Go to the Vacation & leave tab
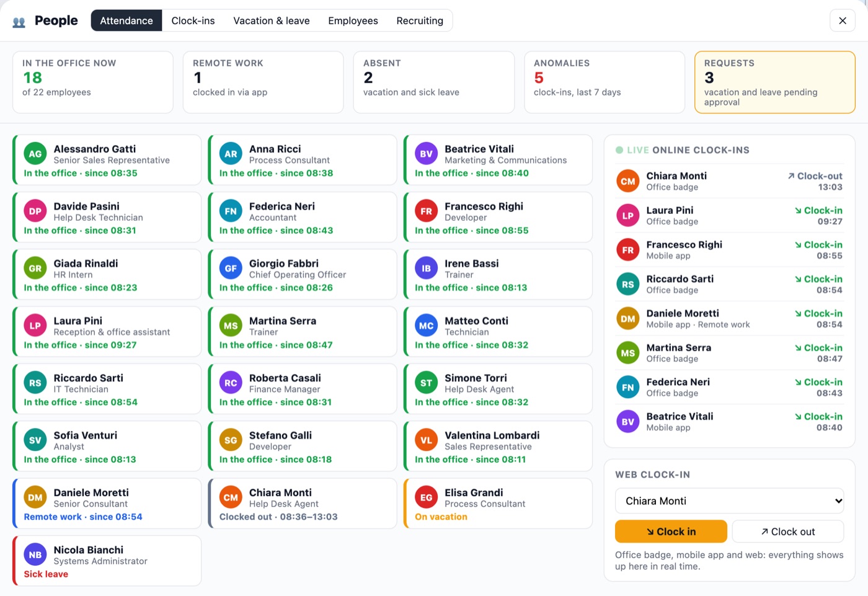The image size is (868, 596). click(x=272, y=20)
